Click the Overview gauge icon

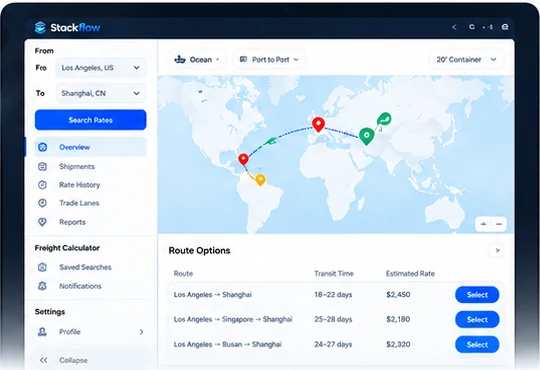(42, 147)
